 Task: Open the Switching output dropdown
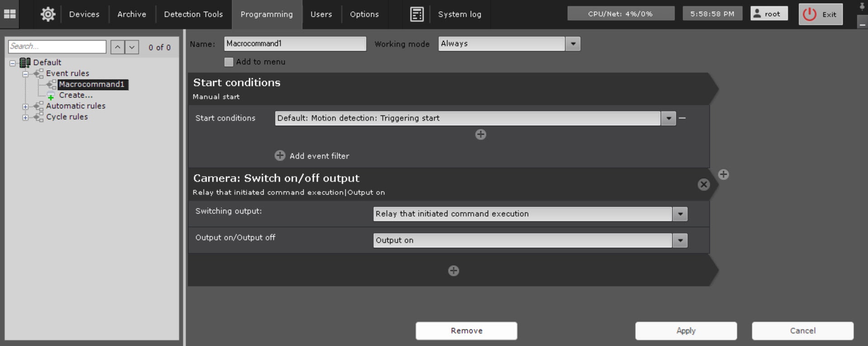click(680, 214)
